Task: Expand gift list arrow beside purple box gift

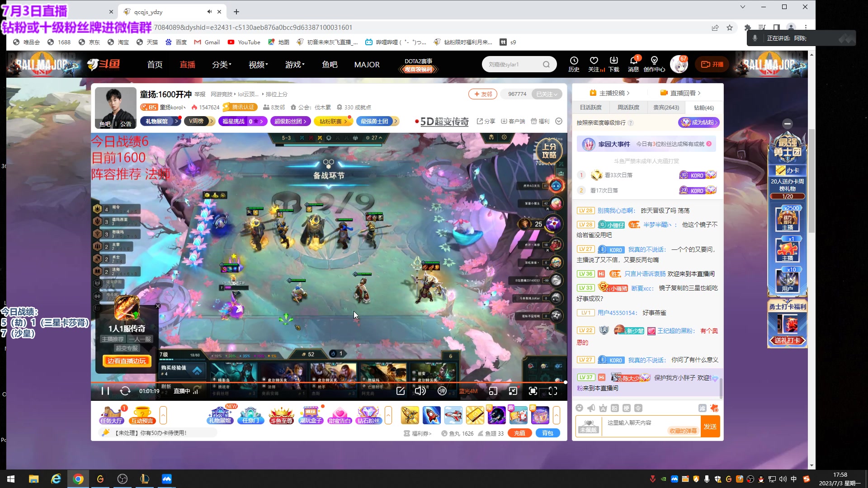Action: coord(557,415)
